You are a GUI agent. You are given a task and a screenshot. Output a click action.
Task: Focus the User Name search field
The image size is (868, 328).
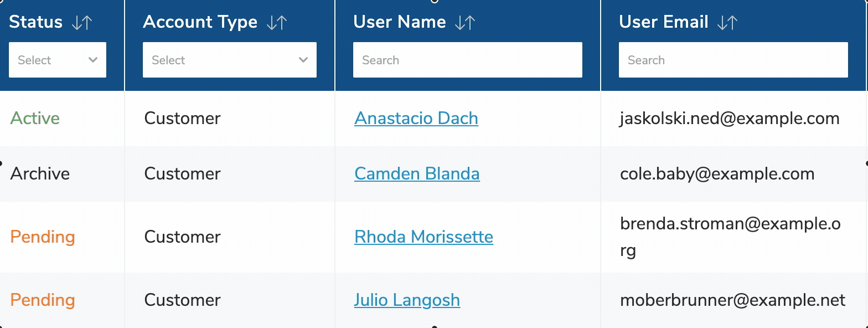468,60
